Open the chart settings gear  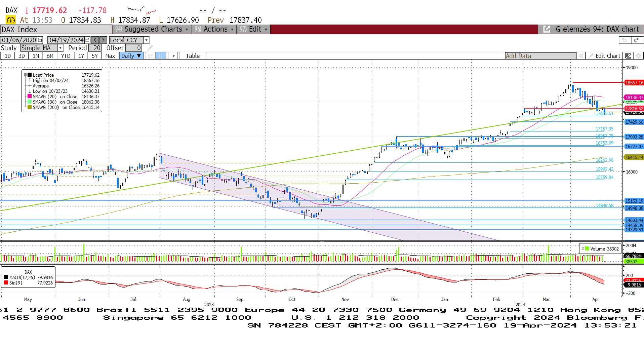pos(638,56)
